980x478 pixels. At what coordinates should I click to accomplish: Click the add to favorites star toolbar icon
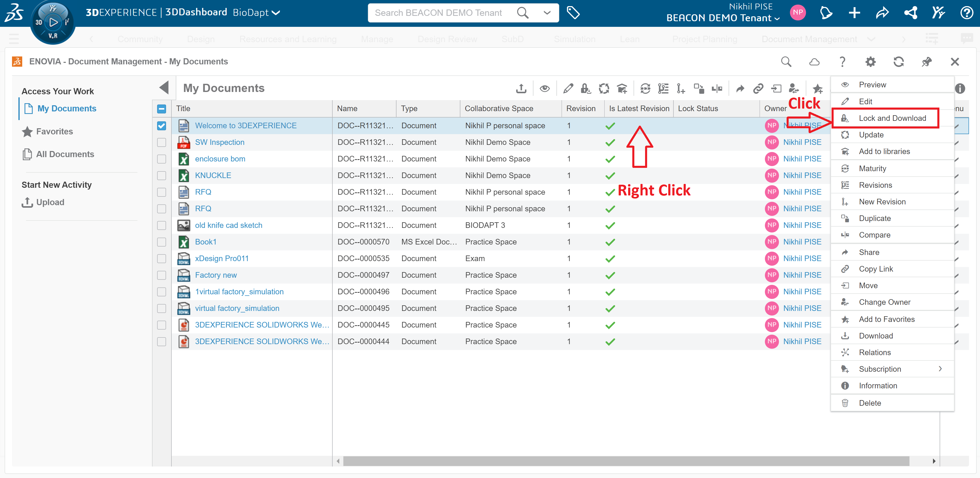pyautogui.click(x=818, y=89)
